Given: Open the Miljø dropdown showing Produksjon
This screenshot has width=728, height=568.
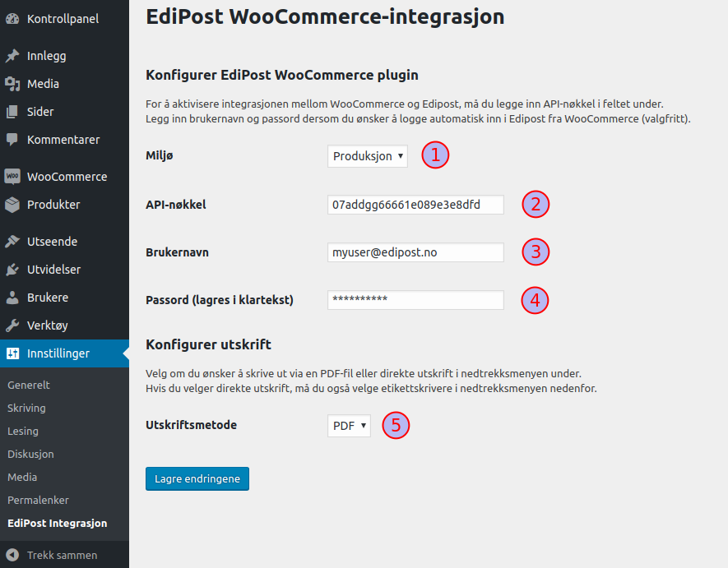Looking at the screenshot, I should point(367,156).
